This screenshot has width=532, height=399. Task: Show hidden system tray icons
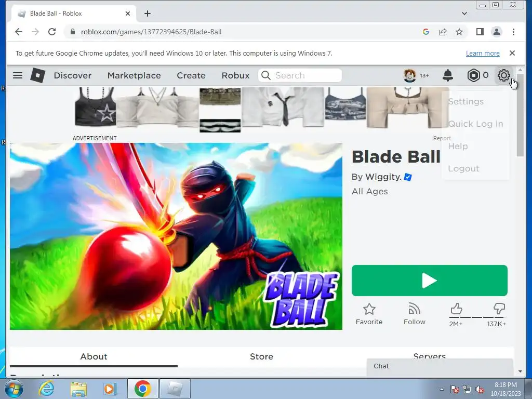pyautogui.click(x=442, y=389)
